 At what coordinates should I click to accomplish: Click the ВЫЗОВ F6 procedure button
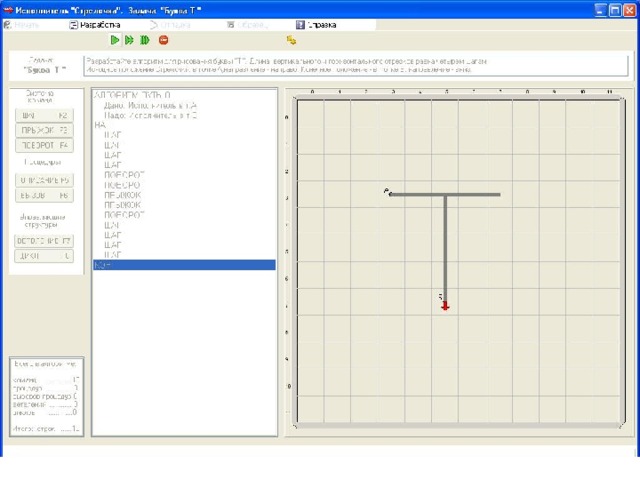(x=44, y=195)
